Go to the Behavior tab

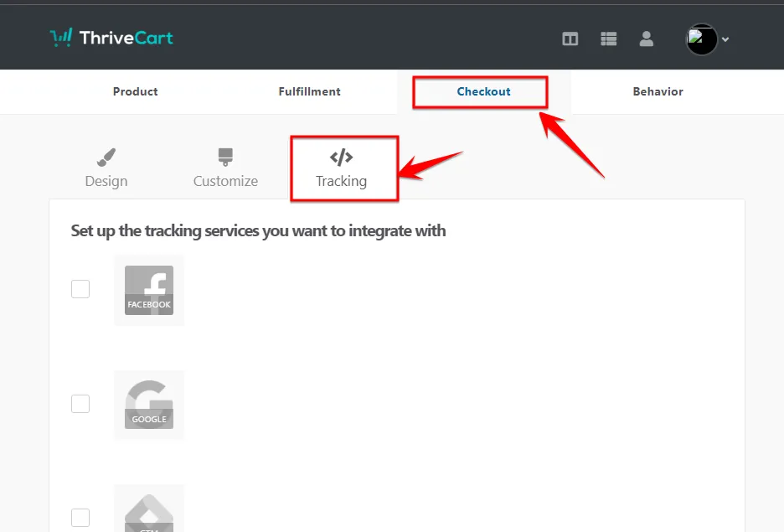[658, 91]
